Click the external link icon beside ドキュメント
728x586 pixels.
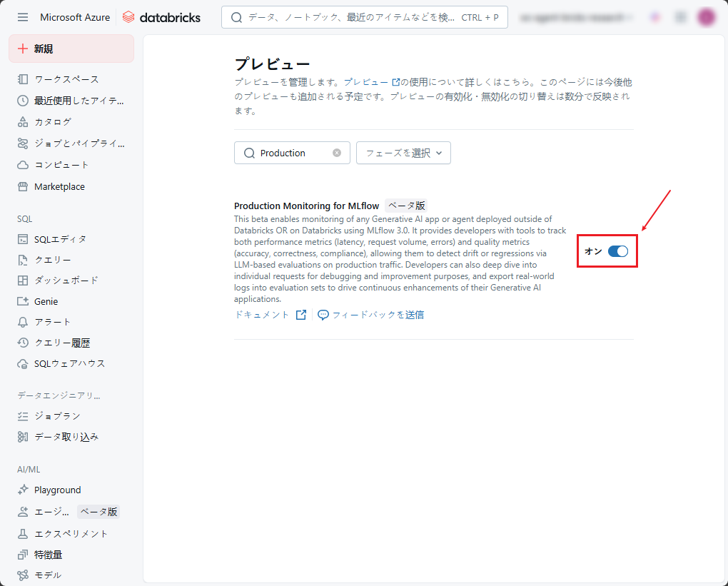point(301,315)
